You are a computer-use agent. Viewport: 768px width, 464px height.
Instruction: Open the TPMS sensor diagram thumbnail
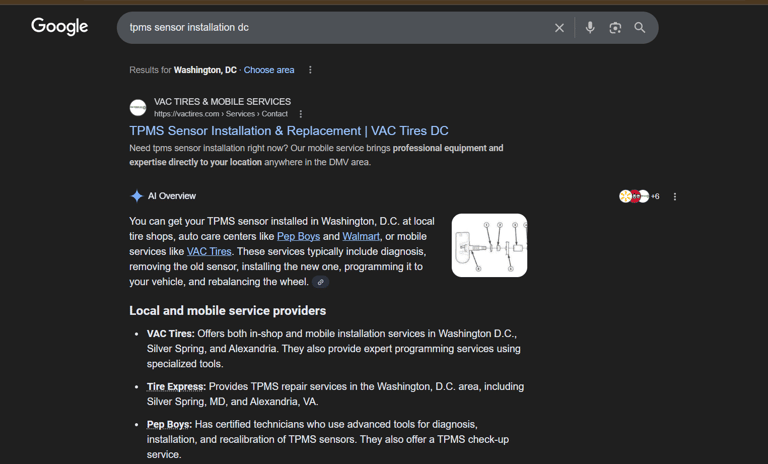click(x=489, y=245)
